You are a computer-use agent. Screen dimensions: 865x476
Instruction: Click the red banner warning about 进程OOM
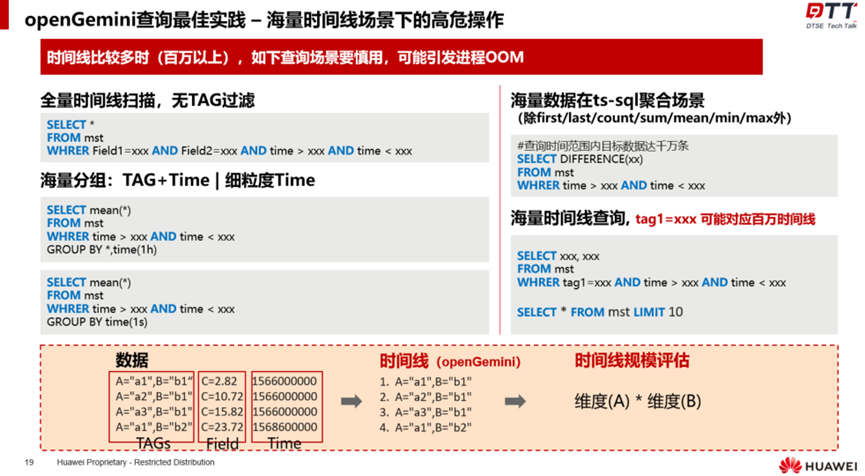[x=401, y=57]
